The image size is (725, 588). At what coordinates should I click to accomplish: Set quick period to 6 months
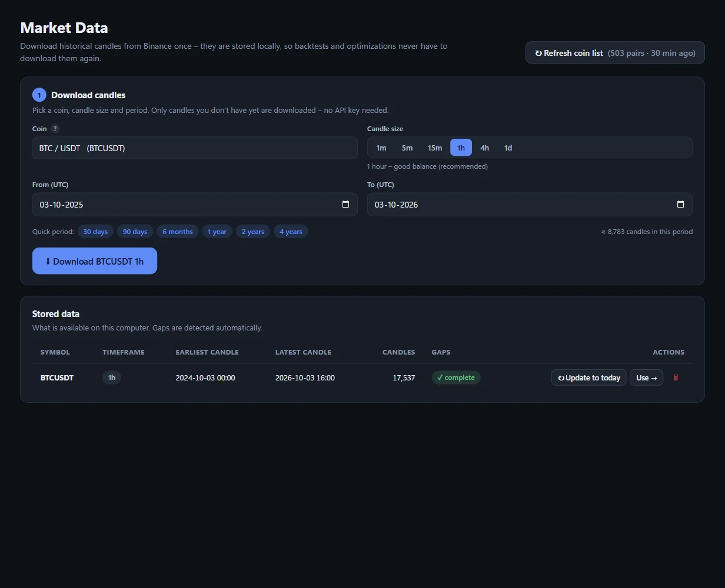point(178,232)
